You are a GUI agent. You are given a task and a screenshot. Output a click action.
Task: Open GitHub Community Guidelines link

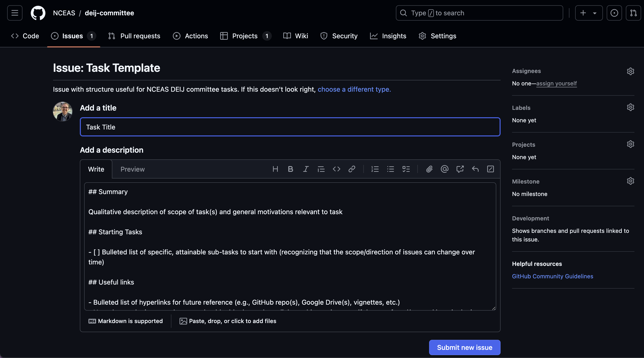[552, 276]
